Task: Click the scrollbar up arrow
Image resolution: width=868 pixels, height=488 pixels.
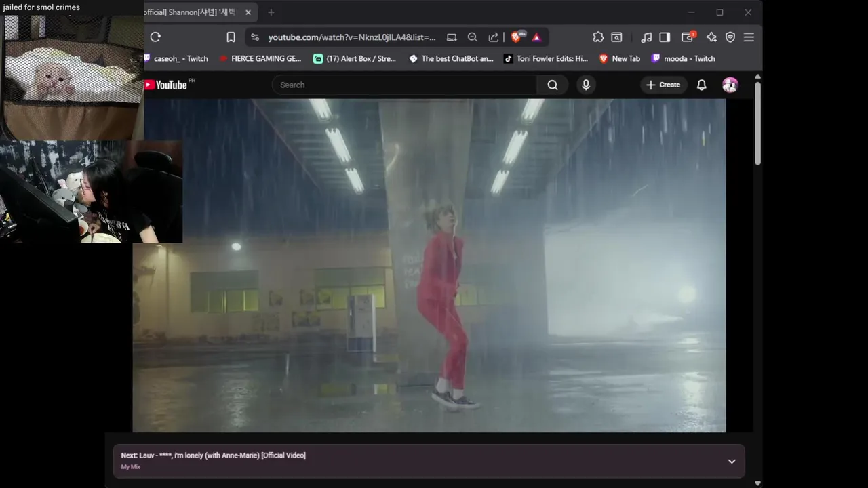Action: point(757,76)
